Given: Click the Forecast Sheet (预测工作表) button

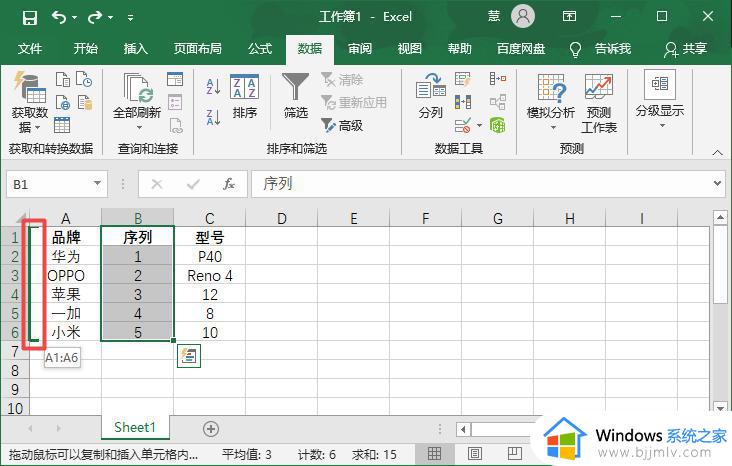Looking at the screenshot, I should (599, 104).
